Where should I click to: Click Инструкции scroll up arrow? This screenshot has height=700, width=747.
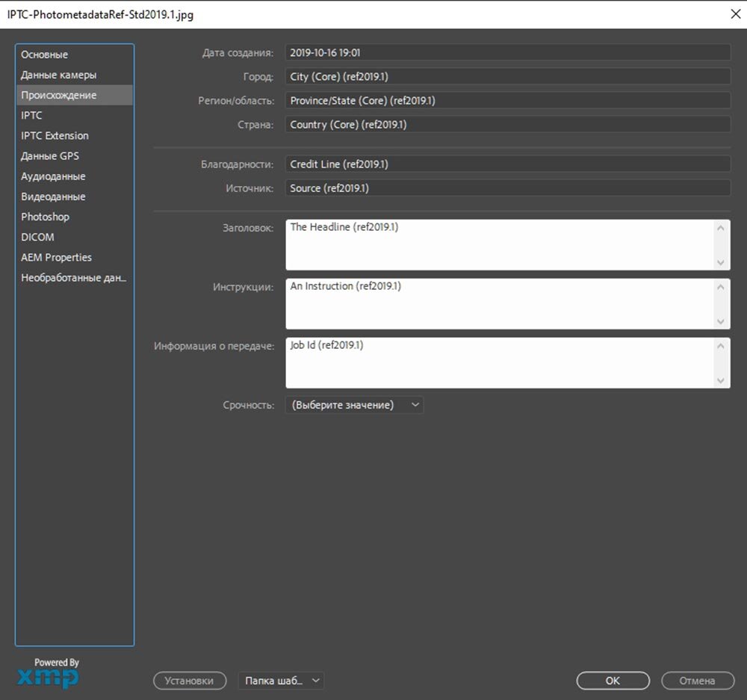click(x=720, y=288)
